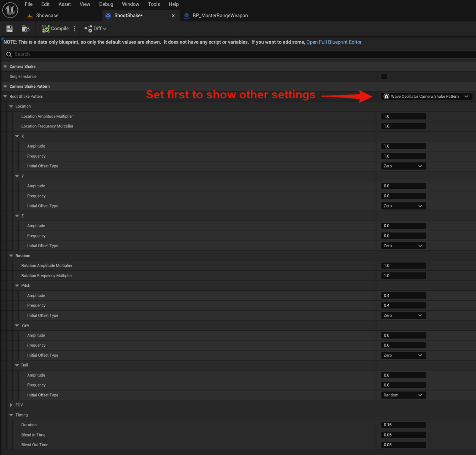Expand the FOV section
The width and height of the screenshot is (476, 455).
tap(11, 405)
